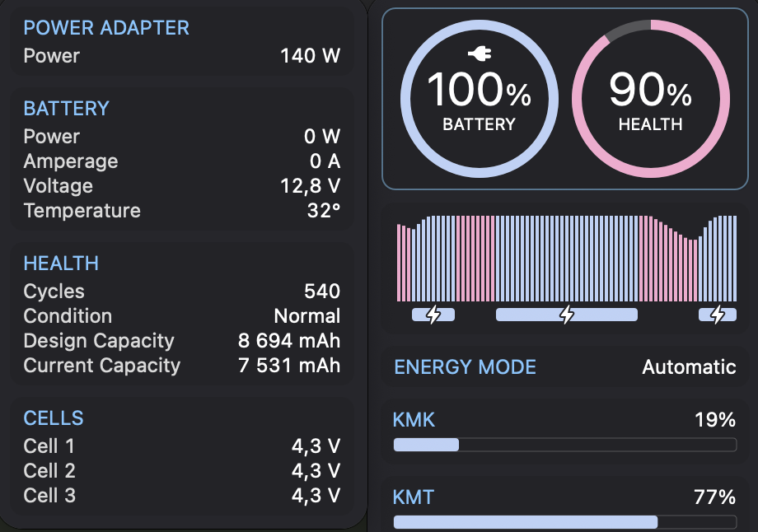
Task: Select the Cell 2 voltage row
Action: (181, 471)
